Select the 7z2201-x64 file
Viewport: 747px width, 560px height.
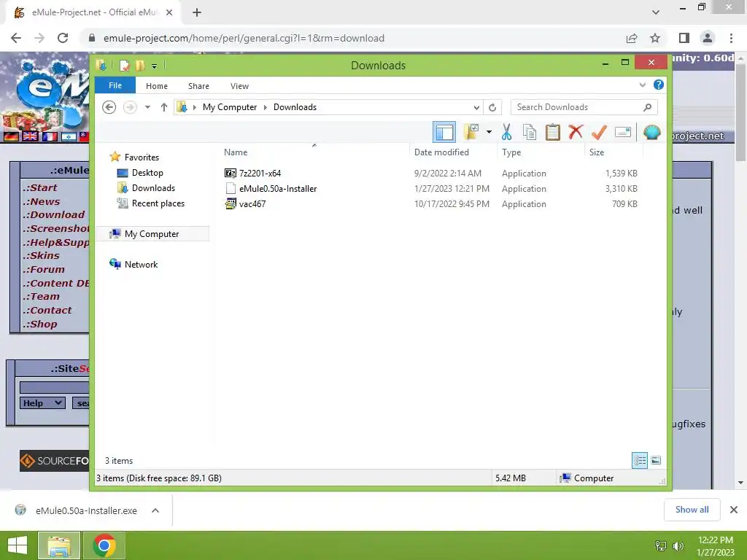pyautogui.click(x=260, y=174)
